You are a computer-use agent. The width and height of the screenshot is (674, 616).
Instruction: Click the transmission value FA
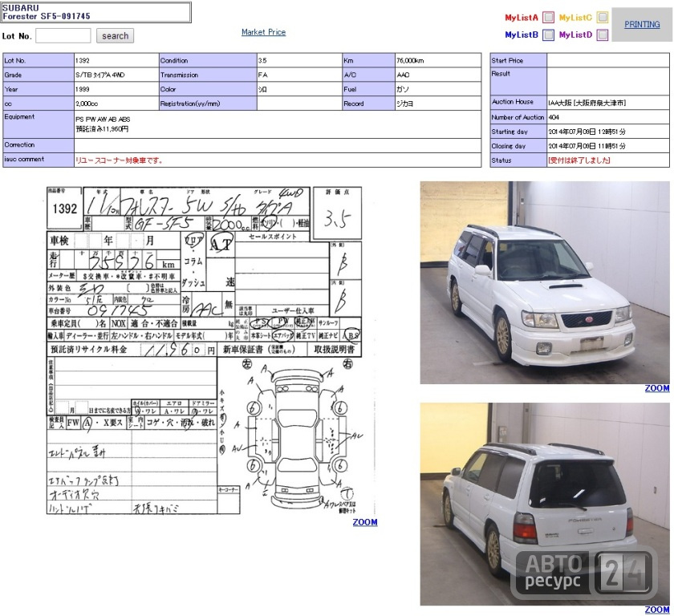click(262, 75)
